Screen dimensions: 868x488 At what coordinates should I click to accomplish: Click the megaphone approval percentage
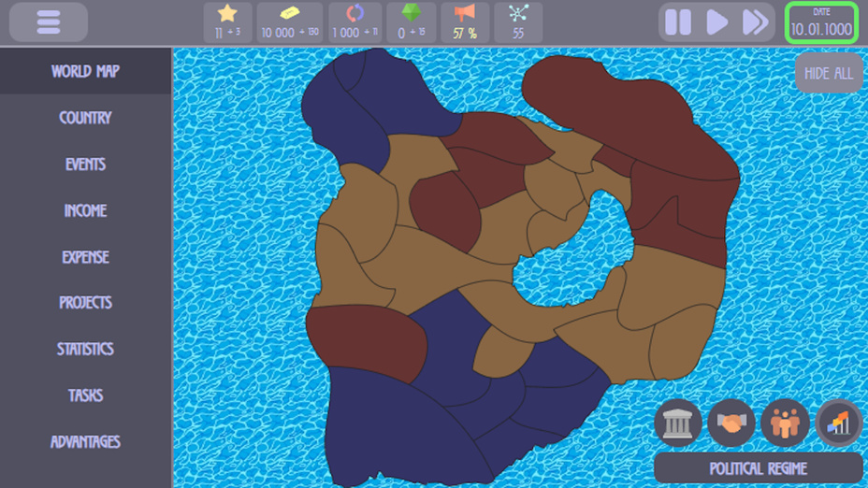(x=465, y=22)
